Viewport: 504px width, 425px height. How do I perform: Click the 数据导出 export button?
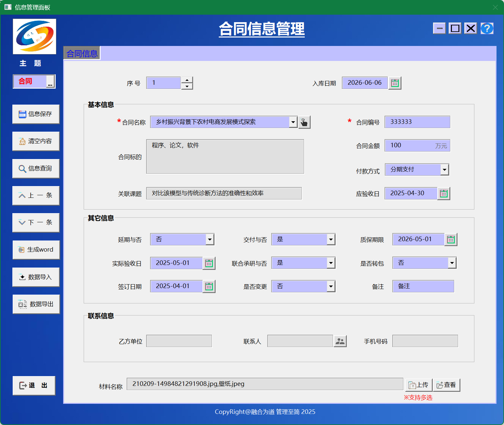36,304
